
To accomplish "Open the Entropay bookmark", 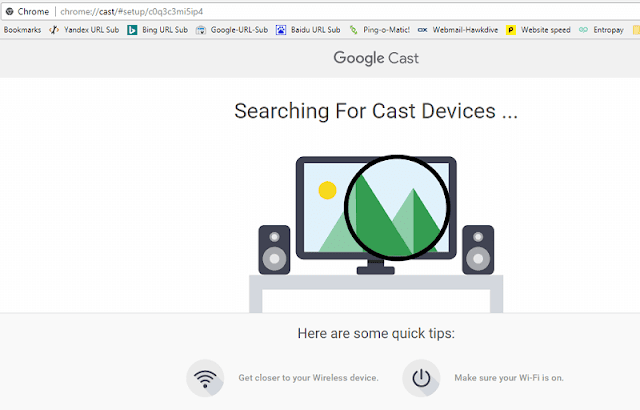I will pyautogui.click(x=609, y=30).
